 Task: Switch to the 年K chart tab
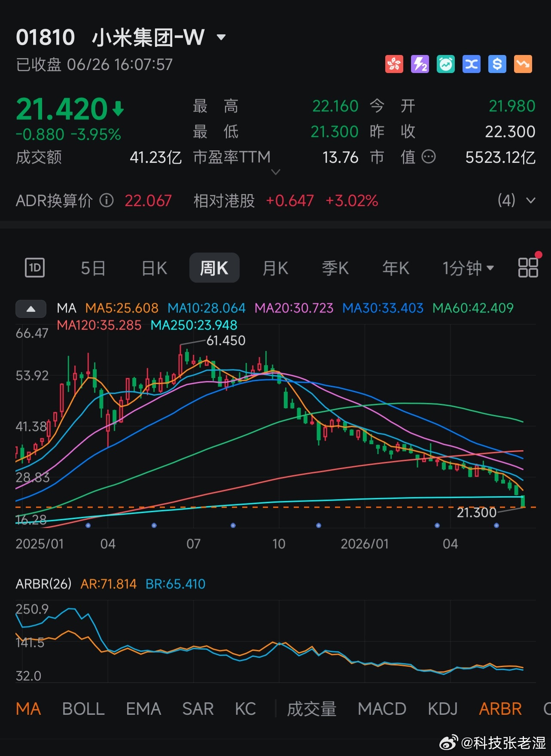coord(396,268)
